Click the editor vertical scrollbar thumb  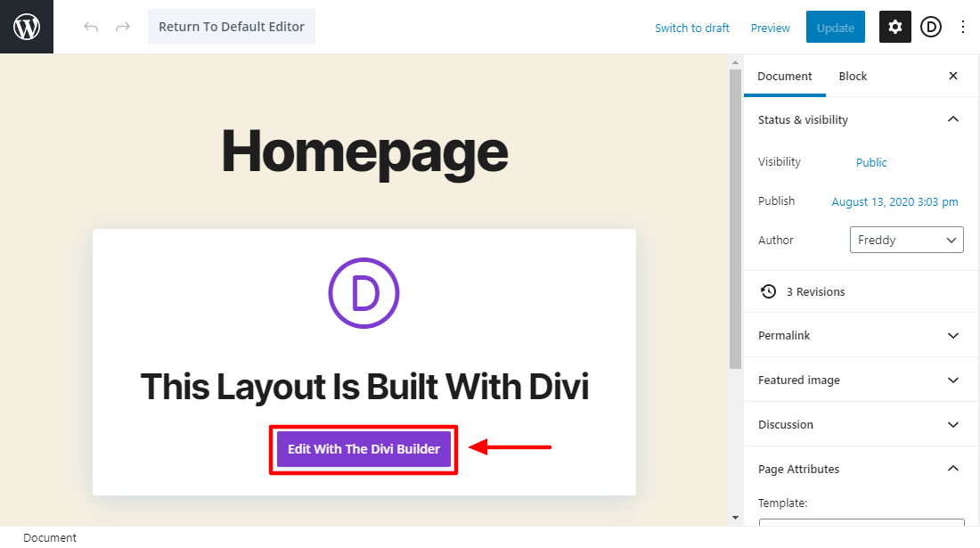click(735, 218)
